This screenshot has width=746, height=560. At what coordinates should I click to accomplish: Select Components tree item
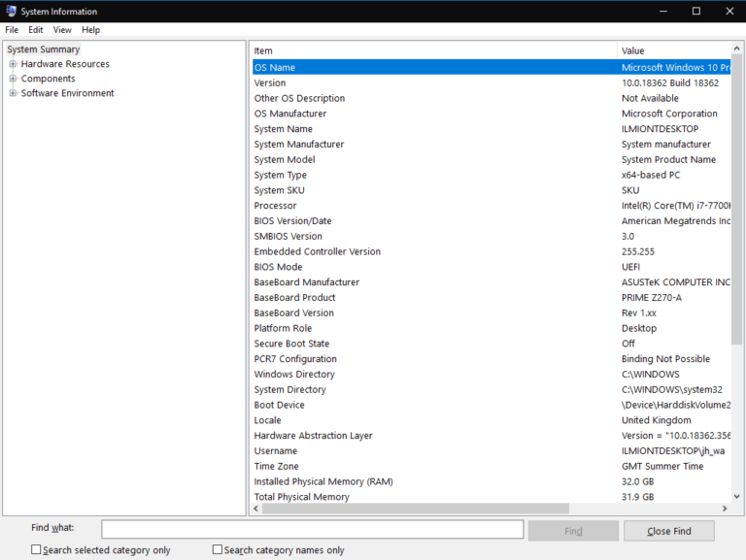click(x=48, y=79)
